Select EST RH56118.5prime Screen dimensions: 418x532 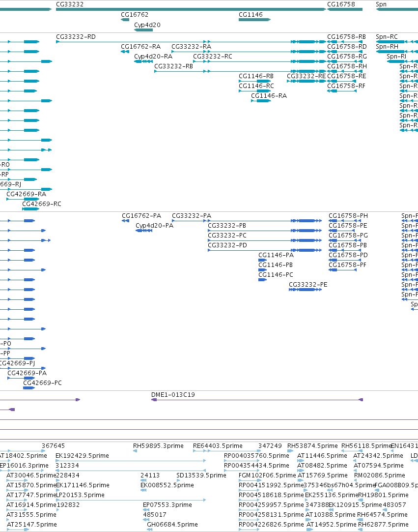tap(351, 451)
